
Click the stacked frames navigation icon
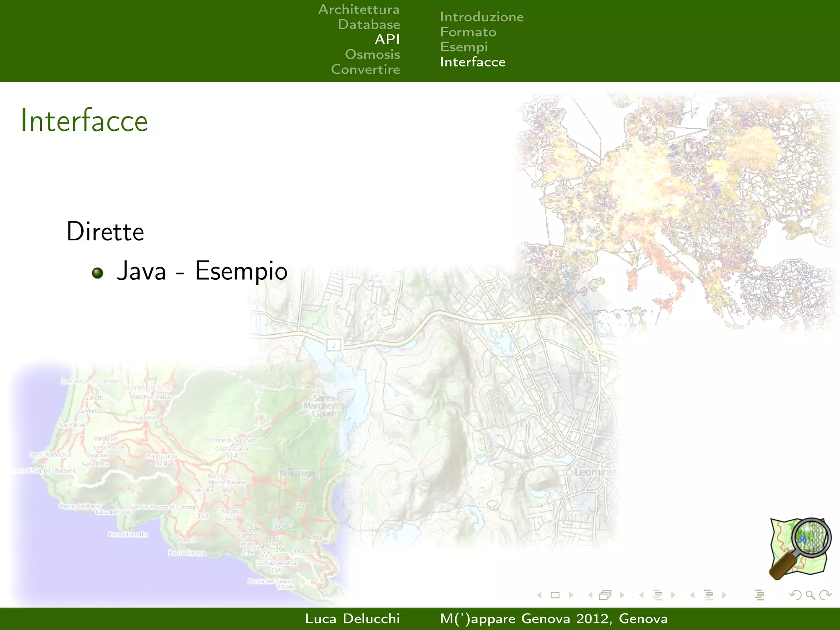point(605,595)
